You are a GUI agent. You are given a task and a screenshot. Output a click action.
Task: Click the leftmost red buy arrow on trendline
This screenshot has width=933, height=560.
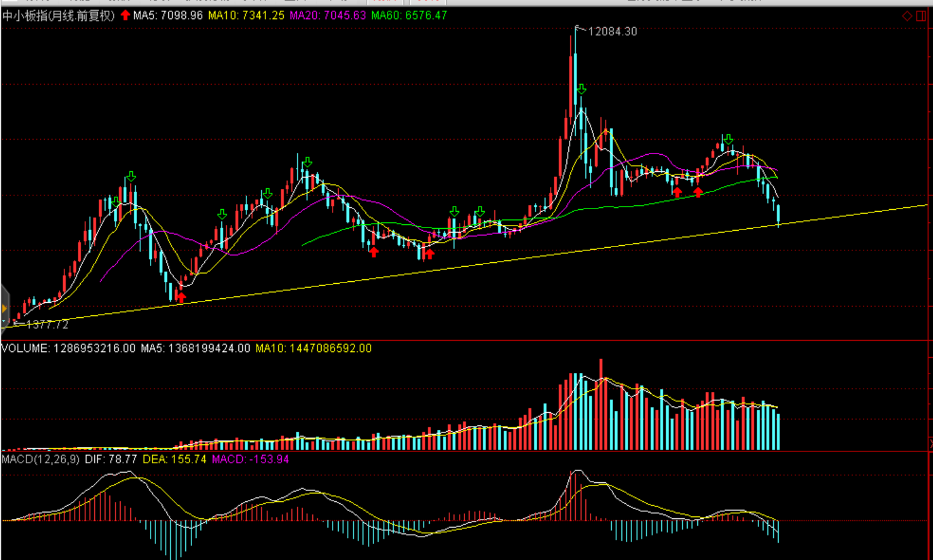[181, 297]
